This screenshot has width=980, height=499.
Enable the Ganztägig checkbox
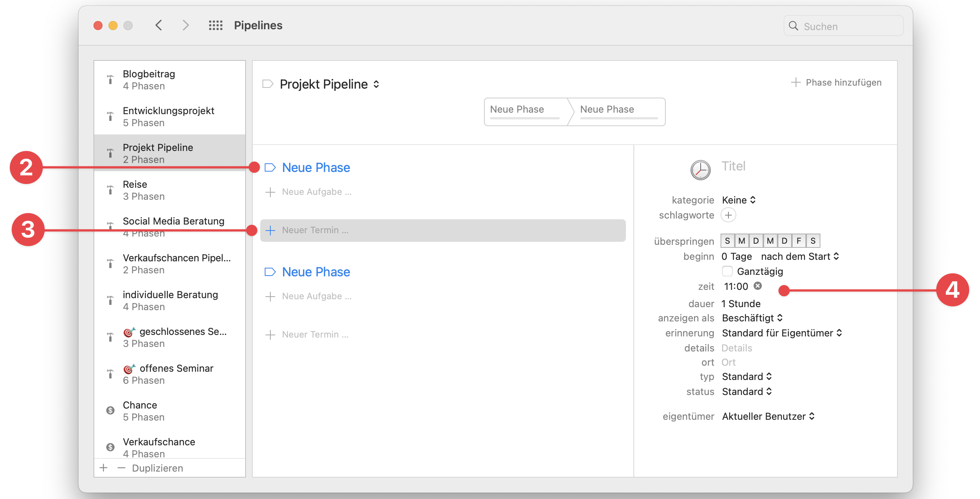(x=727, y=271)
